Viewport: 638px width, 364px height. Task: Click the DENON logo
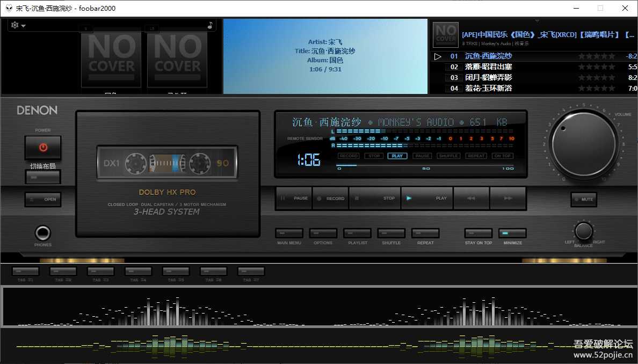pos(37,110)
